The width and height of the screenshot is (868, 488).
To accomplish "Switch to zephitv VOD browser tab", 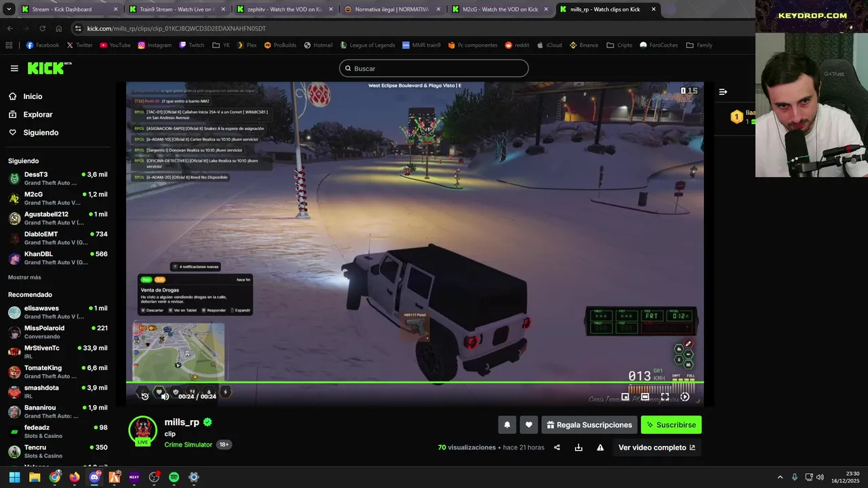I will (x=283, y=9).
